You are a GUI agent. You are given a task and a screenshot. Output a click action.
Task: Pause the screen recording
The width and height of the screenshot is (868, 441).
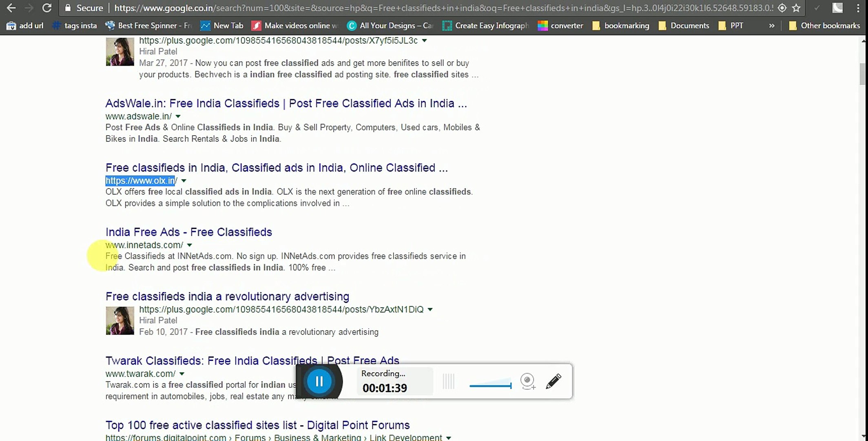(x=319, y=381)
